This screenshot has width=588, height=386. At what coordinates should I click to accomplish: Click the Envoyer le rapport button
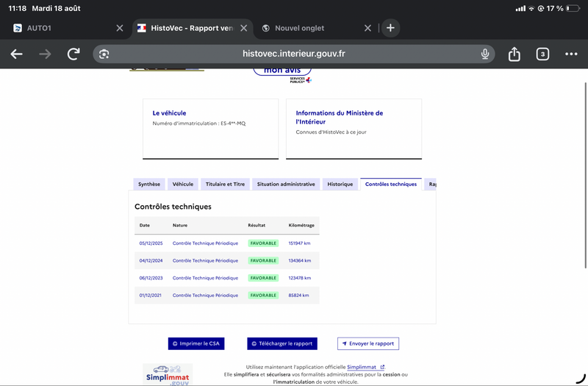368,343
